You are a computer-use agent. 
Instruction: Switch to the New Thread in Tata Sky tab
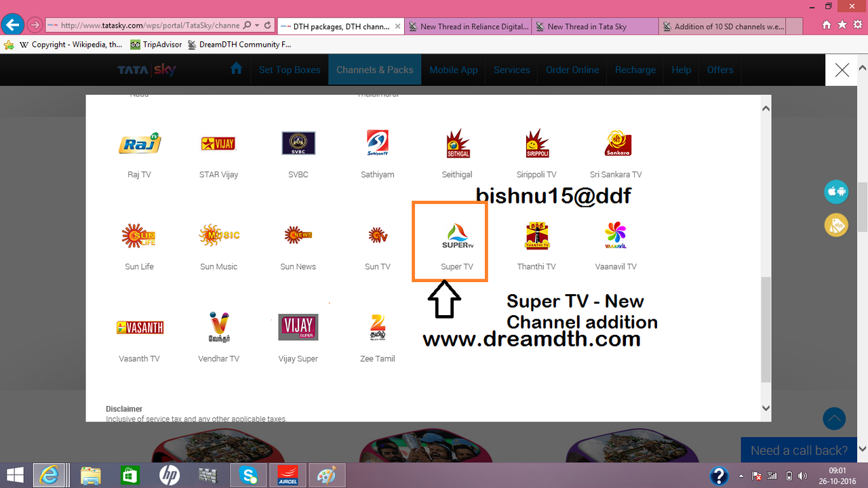(x=595, y=26)
